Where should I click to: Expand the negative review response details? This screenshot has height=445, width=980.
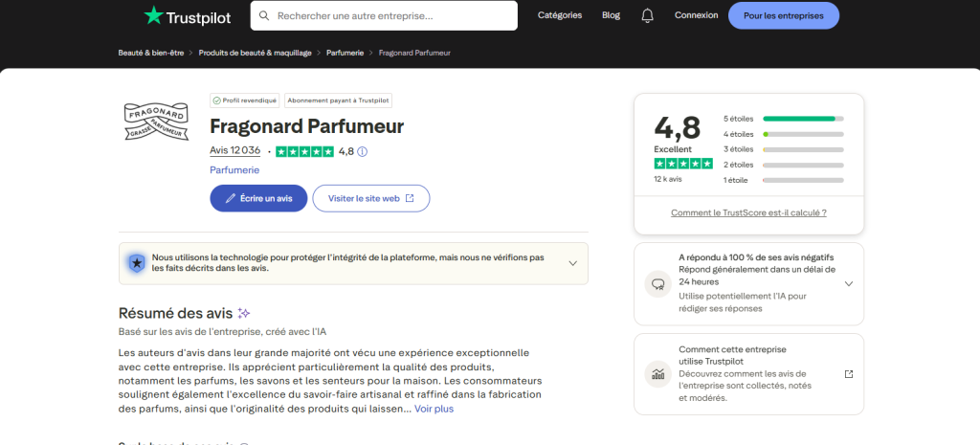[848, 283]
